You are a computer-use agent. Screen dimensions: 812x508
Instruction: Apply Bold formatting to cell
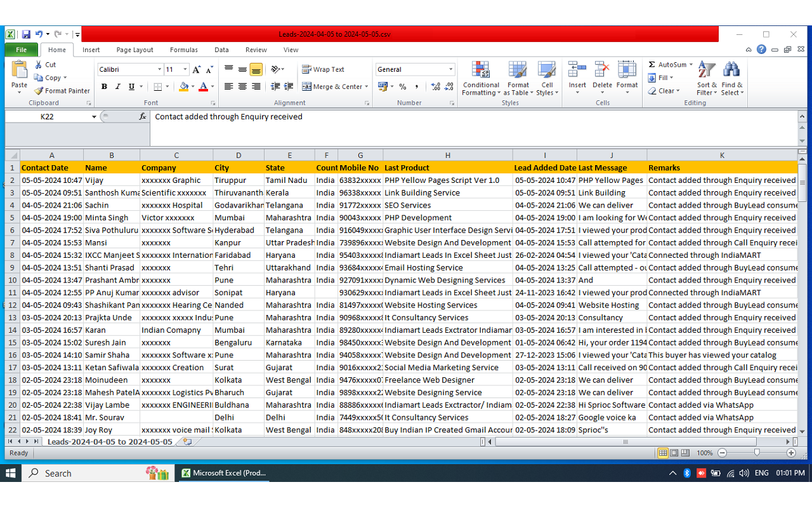point(104,87)
